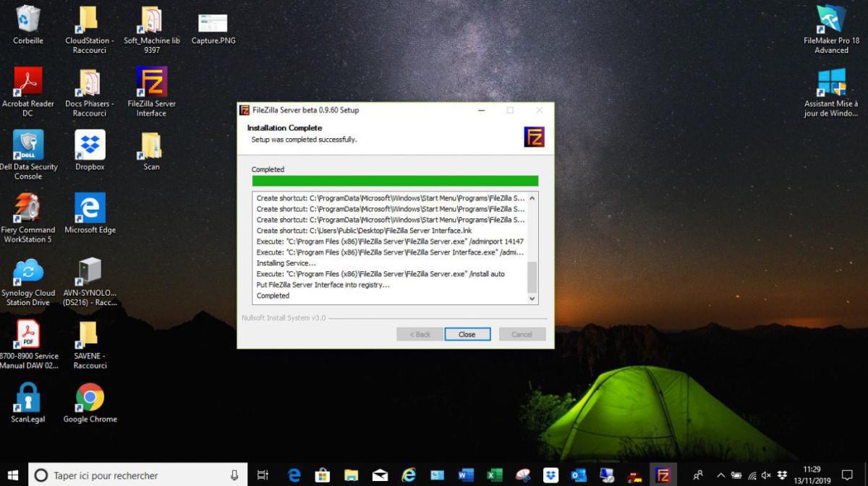Click scroll-up arrow in install log

pyautogui.click(x=533, y=198)
